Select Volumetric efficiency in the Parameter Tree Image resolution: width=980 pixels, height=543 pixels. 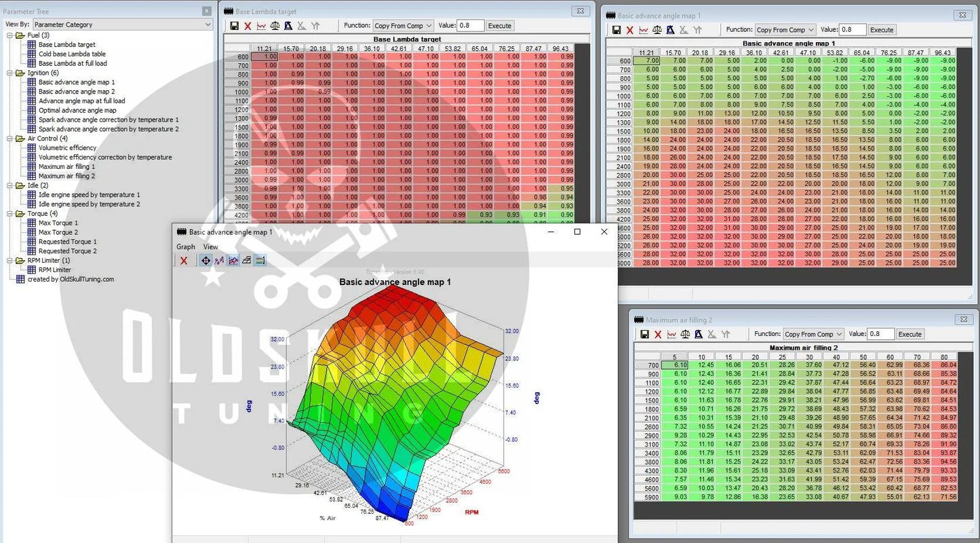[x=67, y=147]
